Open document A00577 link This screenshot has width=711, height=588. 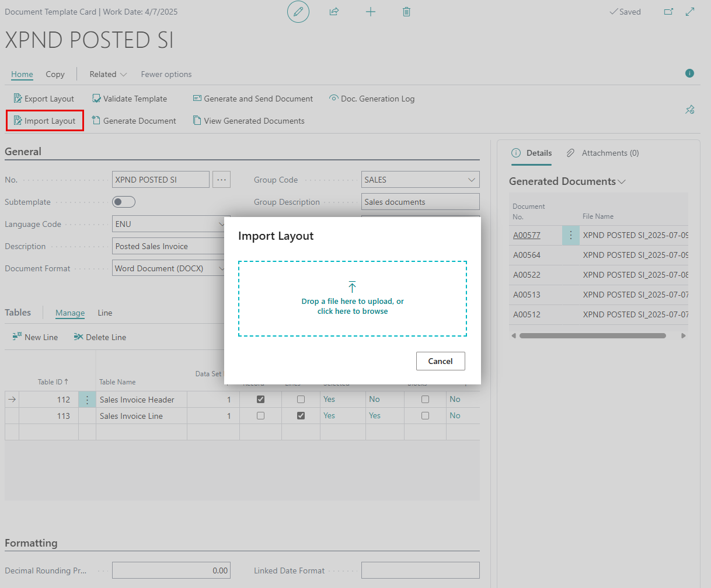coord(527,235)
